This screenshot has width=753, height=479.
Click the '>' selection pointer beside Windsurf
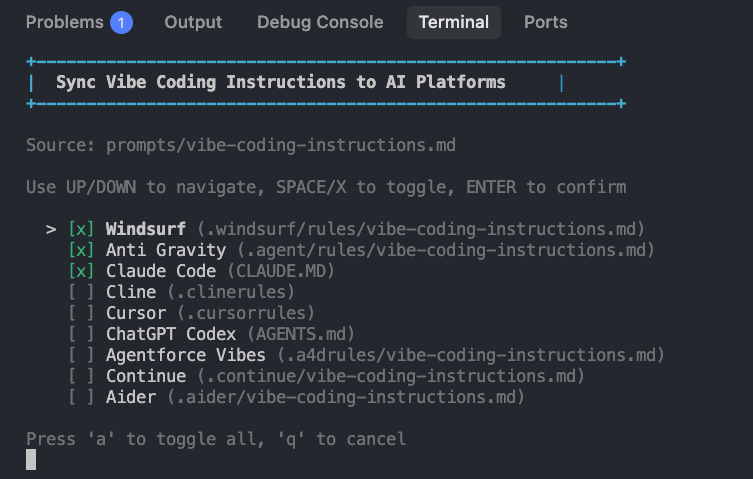(x=51, y=230)
